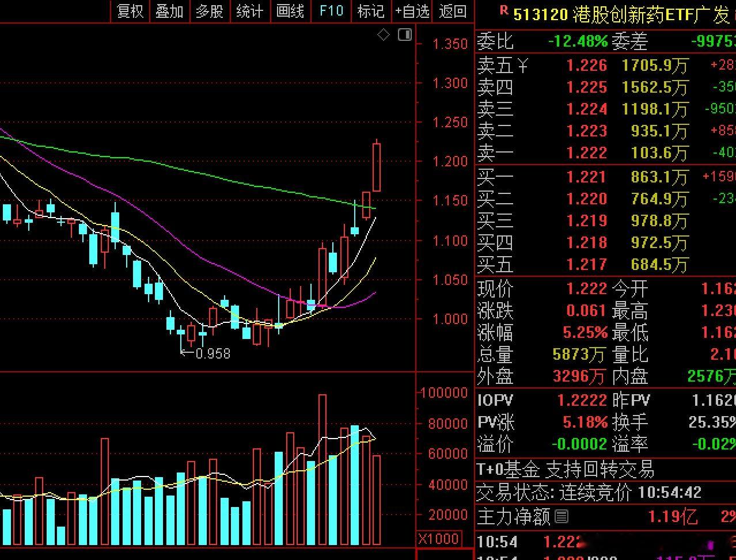Click 买五 volume 684.5万
The width and height of the screenshot is (736, 560).
tap(659, 265)
